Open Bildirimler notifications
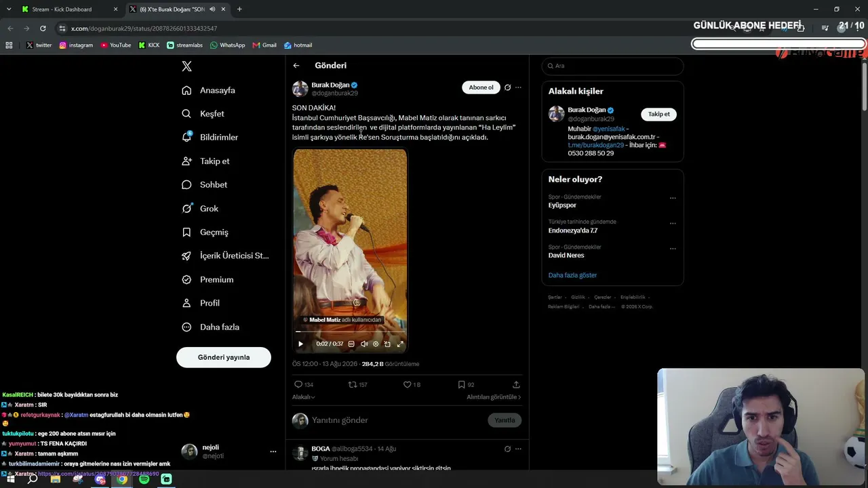 click(x=210, y=138)
